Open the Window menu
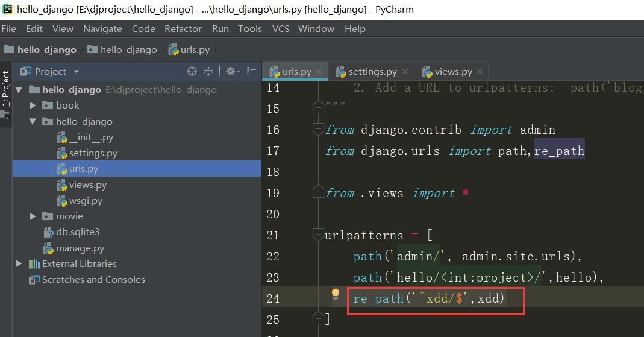Viewport: 644px width, 337px height. coord(316,29)
